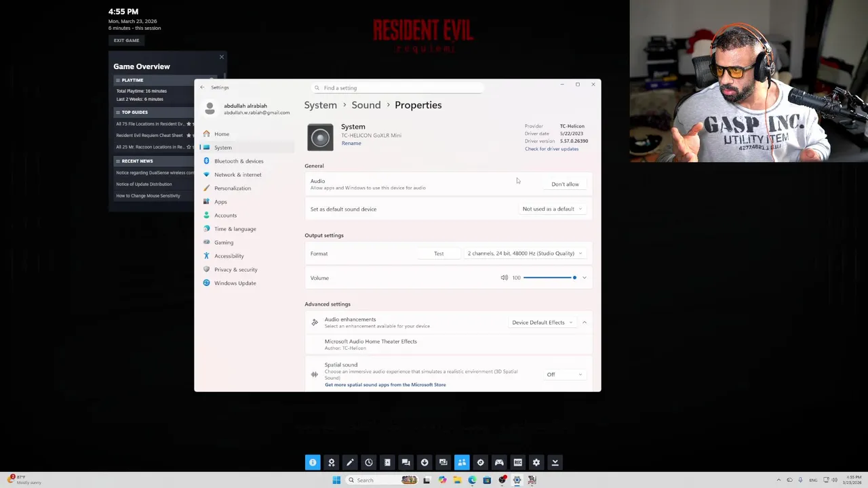Viewport: 868px width, 488px height.
Task: Open Network & internet in Settings sidebar
Action: [x=248, y=175]
